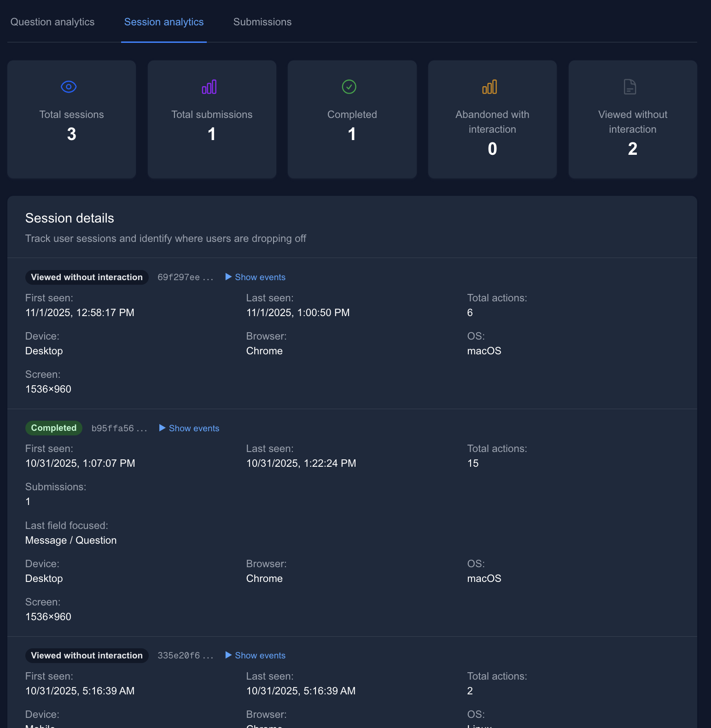Click the Total sessions count of 3
711x728 pixels.
click(x=71, y=134)
